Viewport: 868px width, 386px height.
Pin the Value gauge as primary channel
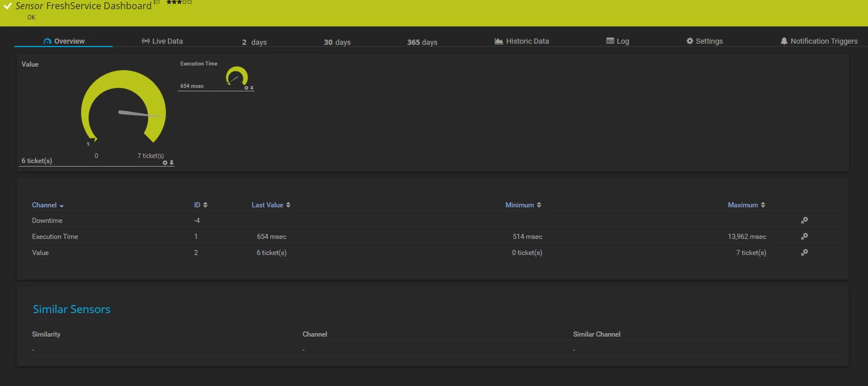coord(171,163)
